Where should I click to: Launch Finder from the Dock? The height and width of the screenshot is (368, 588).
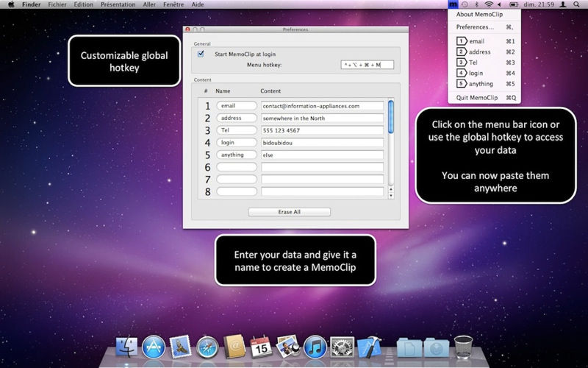(126, 347)
